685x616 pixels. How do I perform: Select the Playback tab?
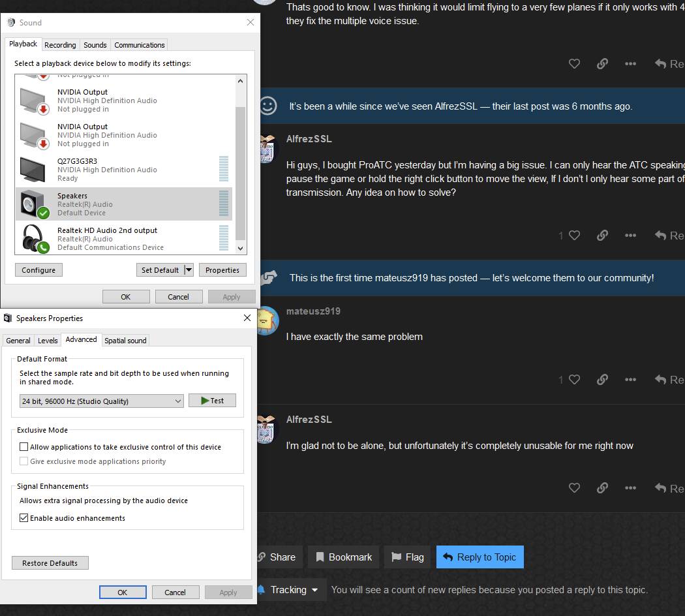23,44
